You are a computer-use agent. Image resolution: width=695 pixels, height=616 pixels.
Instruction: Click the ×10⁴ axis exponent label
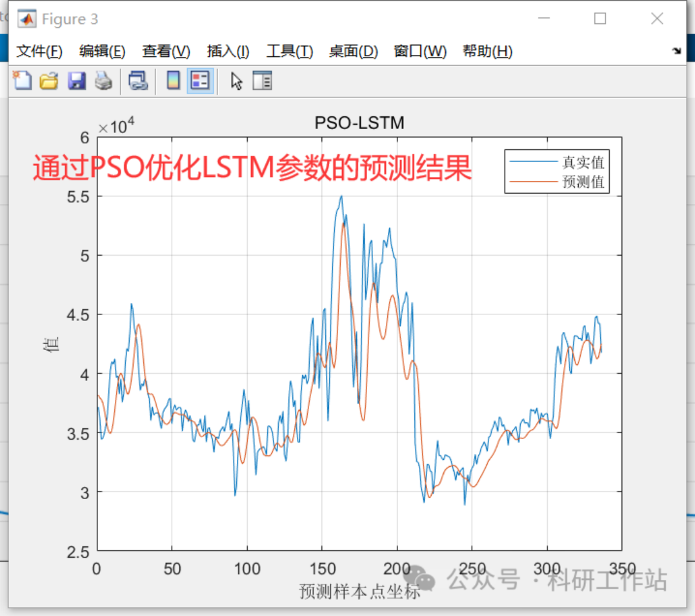pos(116,126)
